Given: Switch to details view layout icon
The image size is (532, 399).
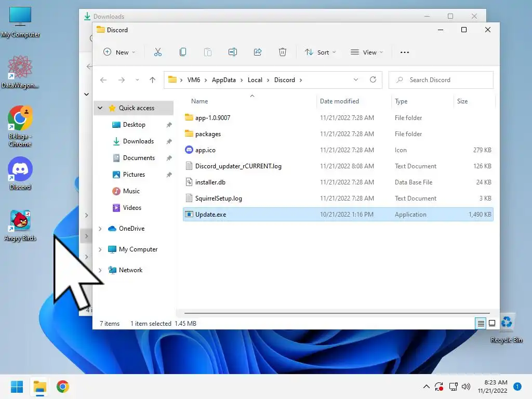Looking at the screenshot, I should coord(481,323).
